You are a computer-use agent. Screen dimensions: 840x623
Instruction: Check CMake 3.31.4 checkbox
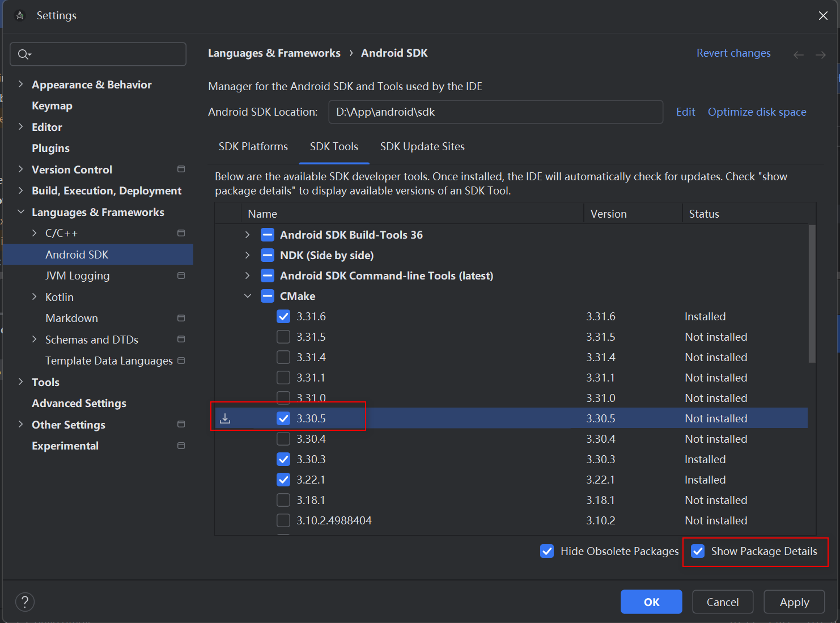tap(283, 357)
